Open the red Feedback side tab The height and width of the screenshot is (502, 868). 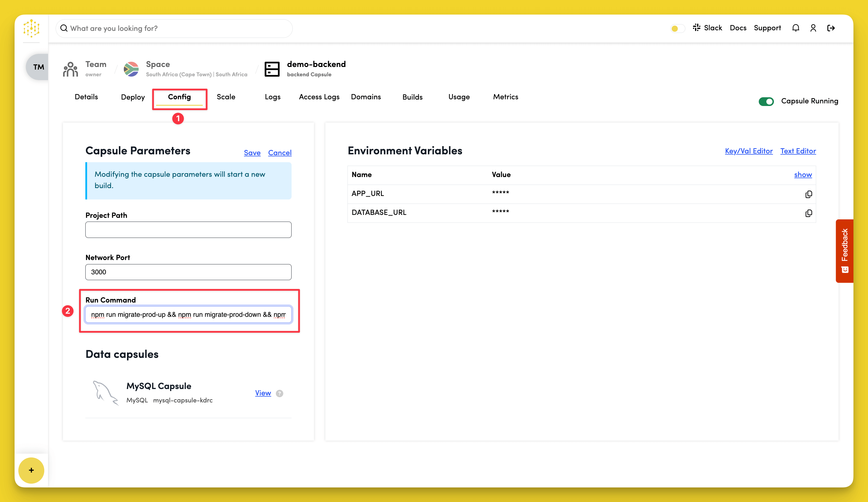[844, 251]
